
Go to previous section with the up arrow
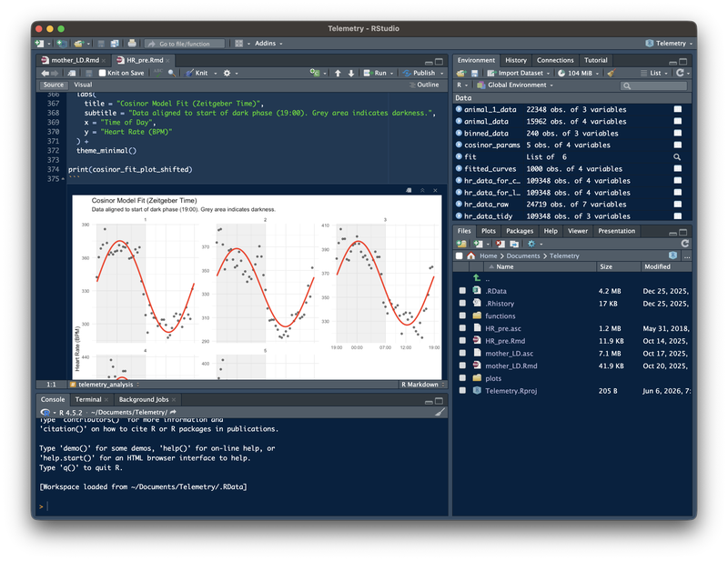(338, 73)
